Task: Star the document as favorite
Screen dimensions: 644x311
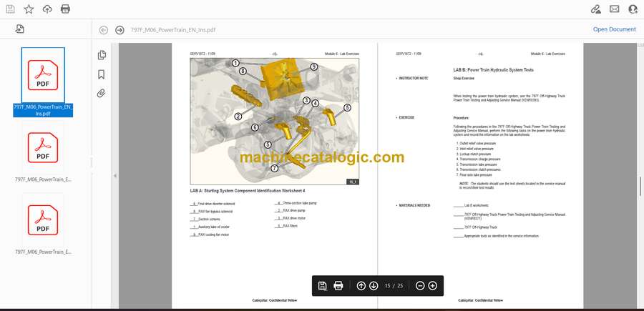Action: tap(29, 9)
